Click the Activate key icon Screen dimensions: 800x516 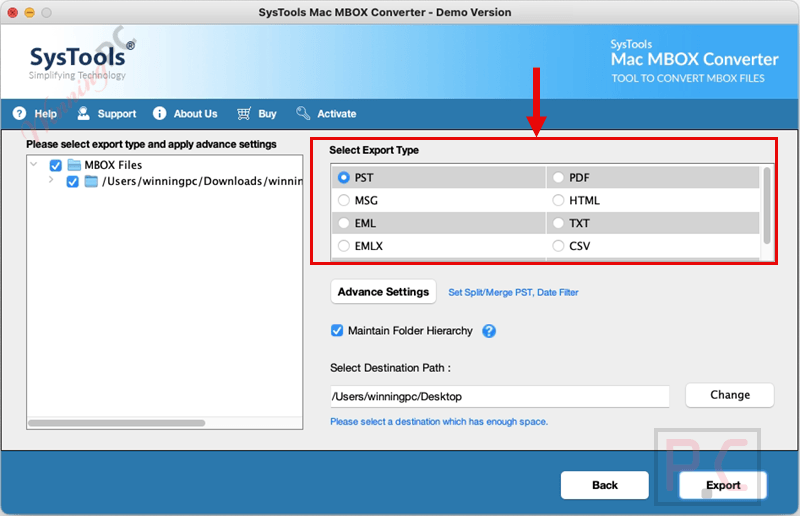[x=303, y=113]
